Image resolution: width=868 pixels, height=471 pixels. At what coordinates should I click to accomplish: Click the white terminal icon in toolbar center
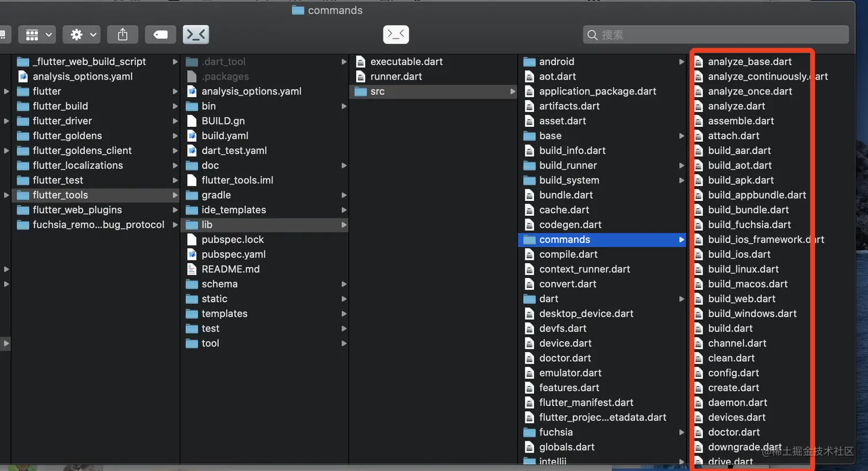(396, 34)
